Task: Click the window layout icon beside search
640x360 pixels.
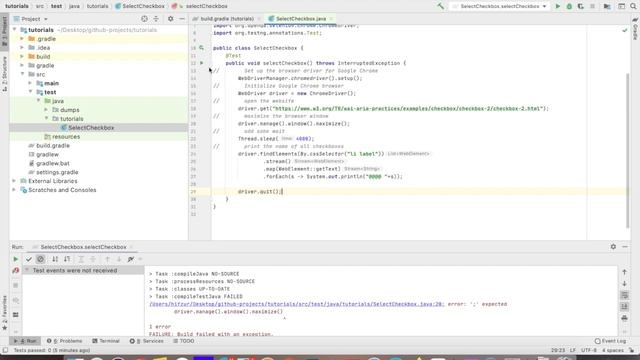Action: tap(621, 6)
